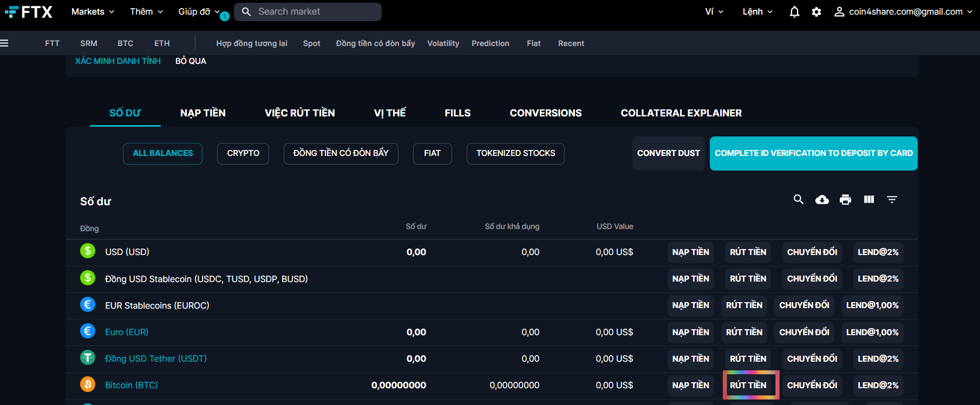Click the CONVERT DUST button
Image resolution: width=980 pixels, height=405 pixels.
[x=669, y=153]
